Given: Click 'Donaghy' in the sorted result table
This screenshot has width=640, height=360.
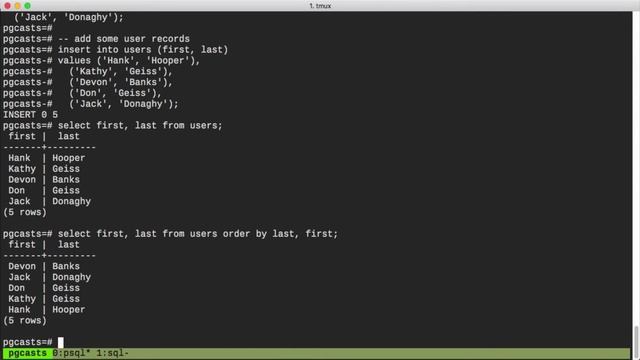Looking at the screenshot, I should pos(71,278).
